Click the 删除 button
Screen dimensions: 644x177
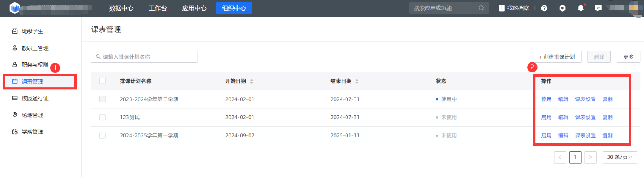point(599,57)
